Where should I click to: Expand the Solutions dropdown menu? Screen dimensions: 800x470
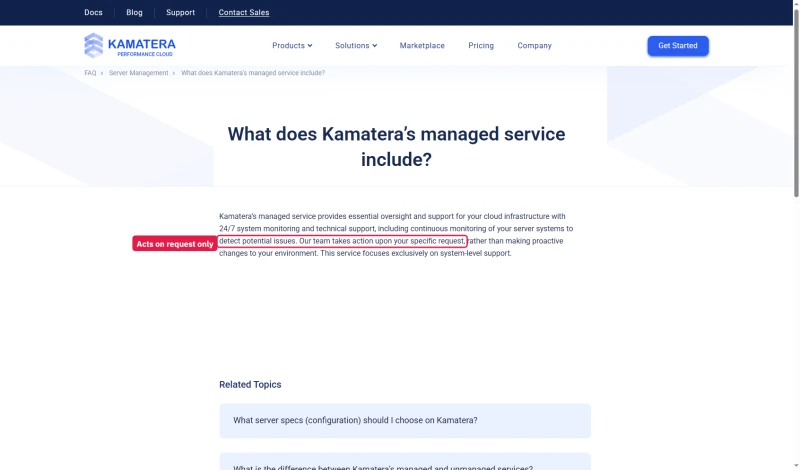point(356,45)
